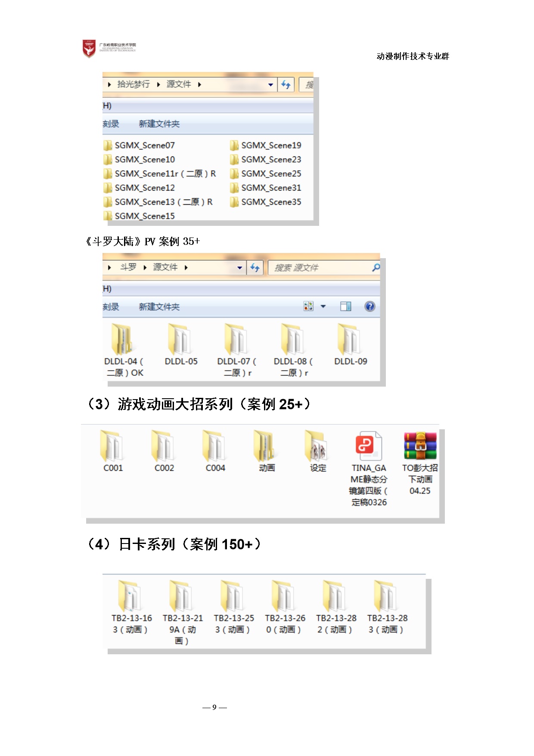This screenshot has width=534, height=756.
Task: Toggle the preview pane icon
Action: (x=345, y=306)
